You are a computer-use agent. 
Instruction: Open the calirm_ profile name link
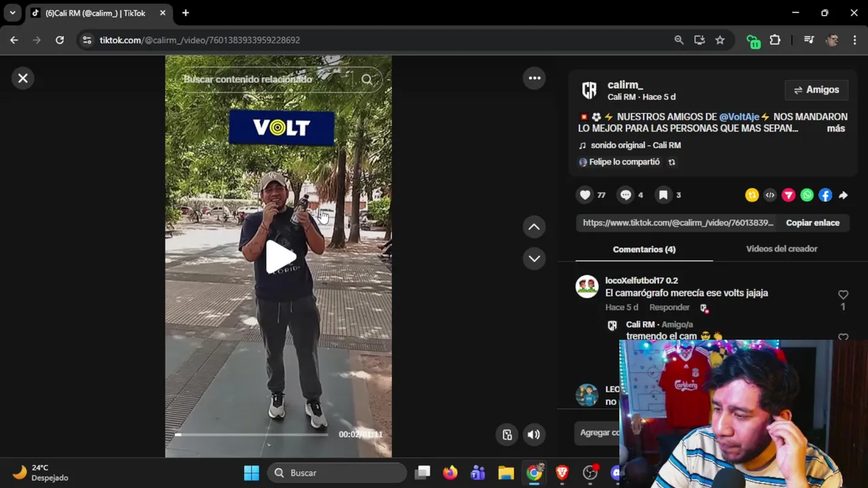pyautogui.click(x=625, y=85)
